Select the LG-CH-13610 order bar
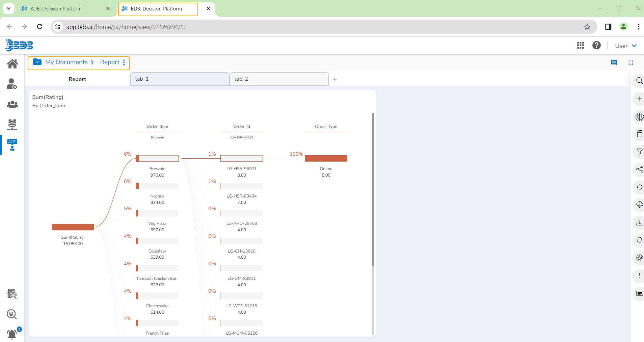The width and height of the screenshot is (644, 342). coord(242,241)
